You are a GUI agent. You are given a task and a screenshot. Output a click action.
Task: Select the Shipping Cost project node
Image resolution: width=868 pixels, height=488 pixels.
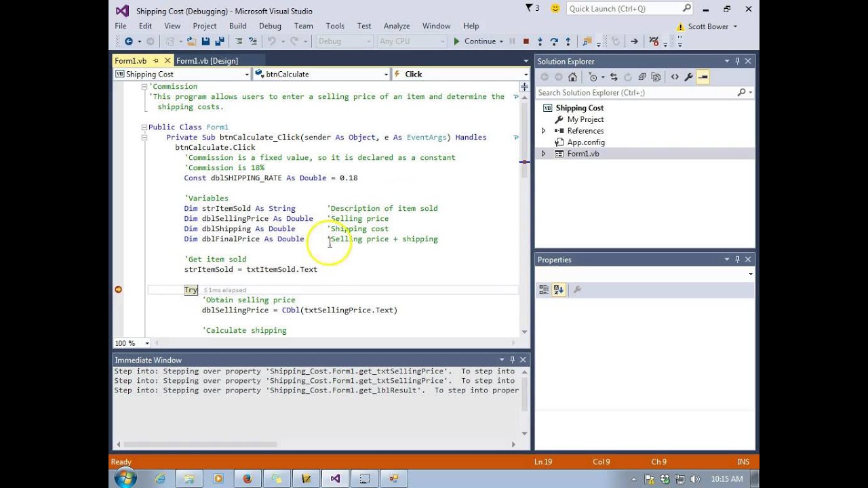point(579,108)
